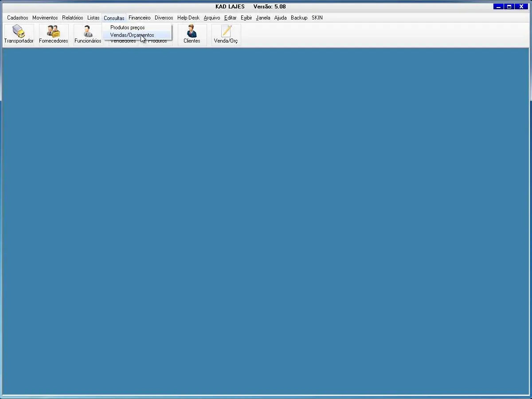Minimize the KAD LAJES window
The image size is (532, 399).
coord(498,7)
